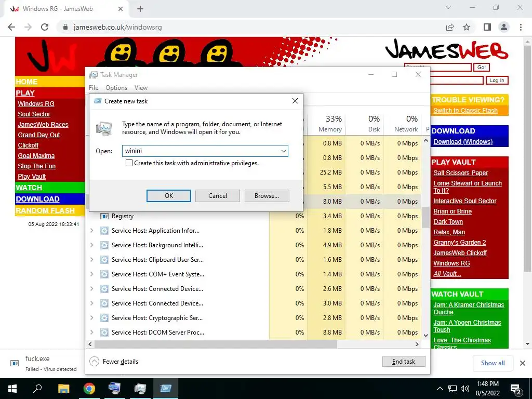Click the browser forward arrow

click(x=28, y=27)
